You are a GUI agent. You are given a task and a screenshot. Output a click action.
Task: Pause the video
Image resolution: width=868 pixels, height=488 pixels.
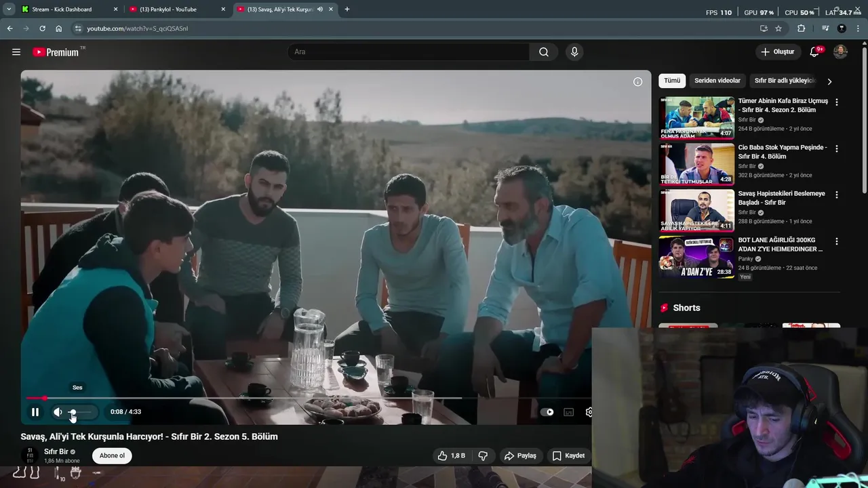(35, 412)
